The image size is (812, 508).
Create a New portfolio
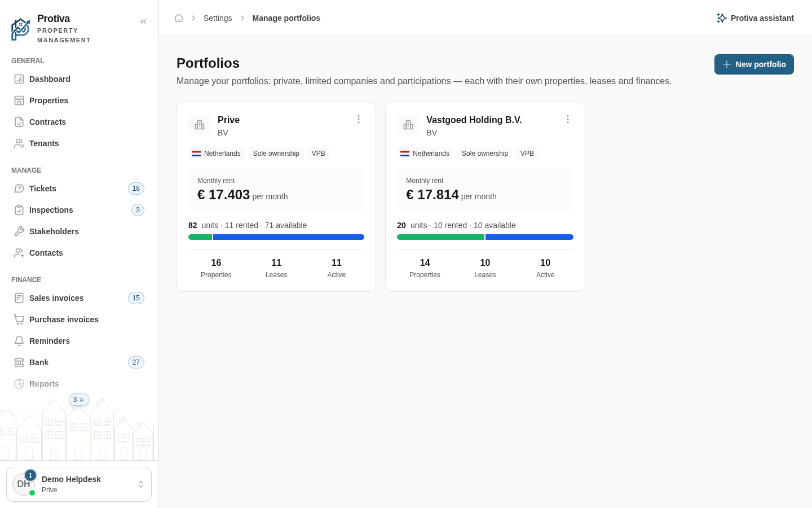(754, 64)
